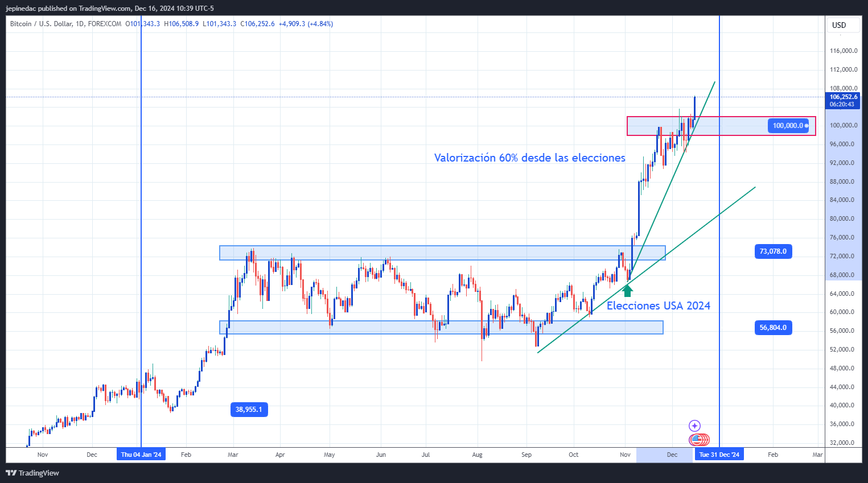Click 64,000.0 on the price axis
This screenshot has width=868, height=483.
point(842,294)
